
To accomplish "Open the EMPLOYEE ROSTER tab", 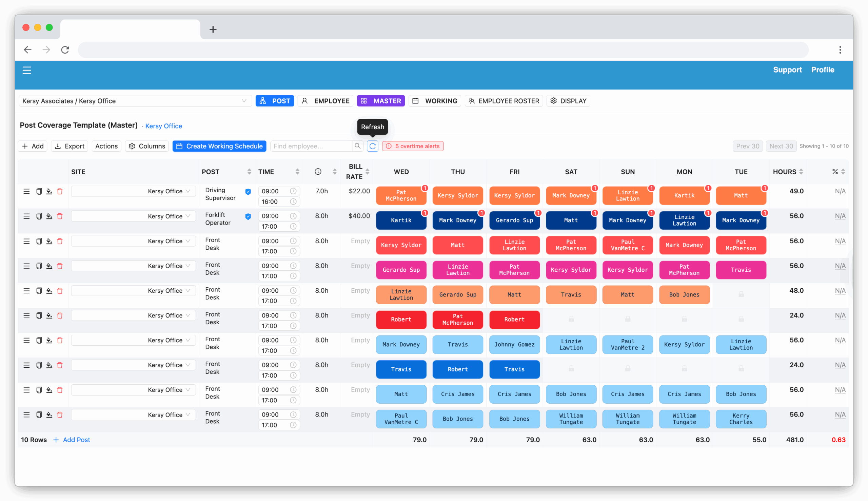I will coord(504,101).
